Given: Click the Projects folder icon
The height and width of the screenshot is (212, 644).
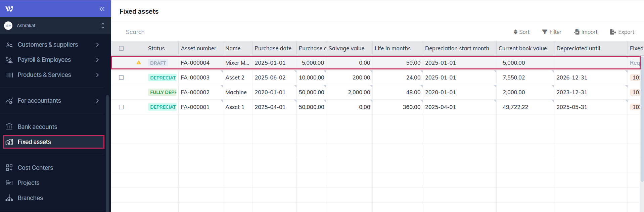Looking at the screenshot, I should pos(9,183).
